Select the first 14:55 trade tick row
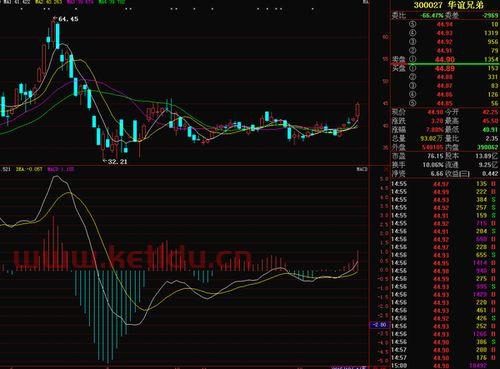 pyautogui.click(x=445, y=184)
